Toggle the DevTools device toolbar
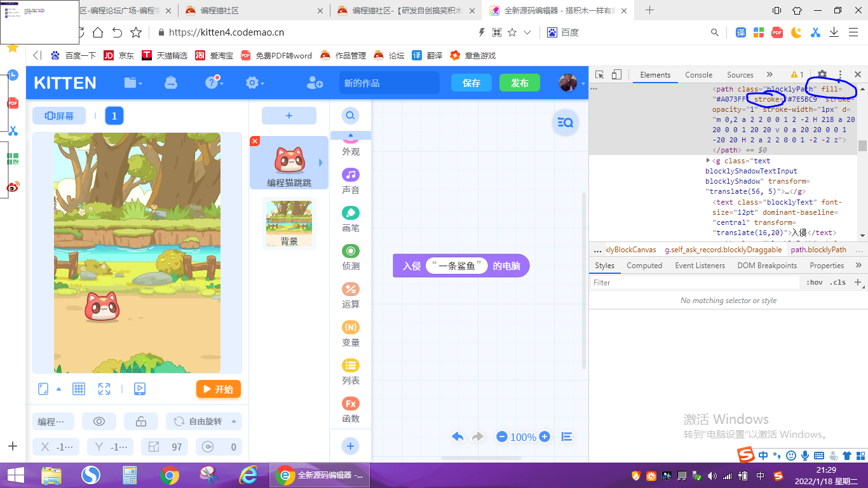The height and width of the screenshot is (488, 868). [616, 75]
